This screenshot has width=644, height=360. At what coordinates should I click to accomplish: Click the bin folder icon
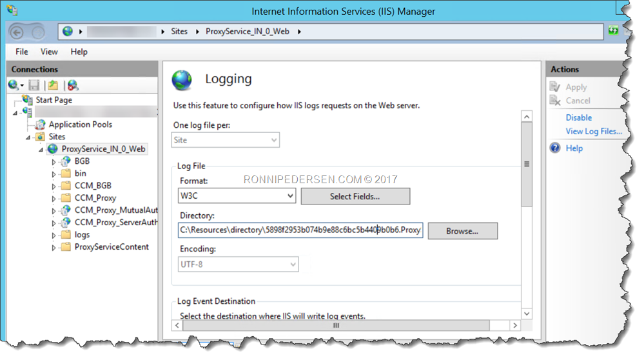pyautogui.click(x=66, y=174)
